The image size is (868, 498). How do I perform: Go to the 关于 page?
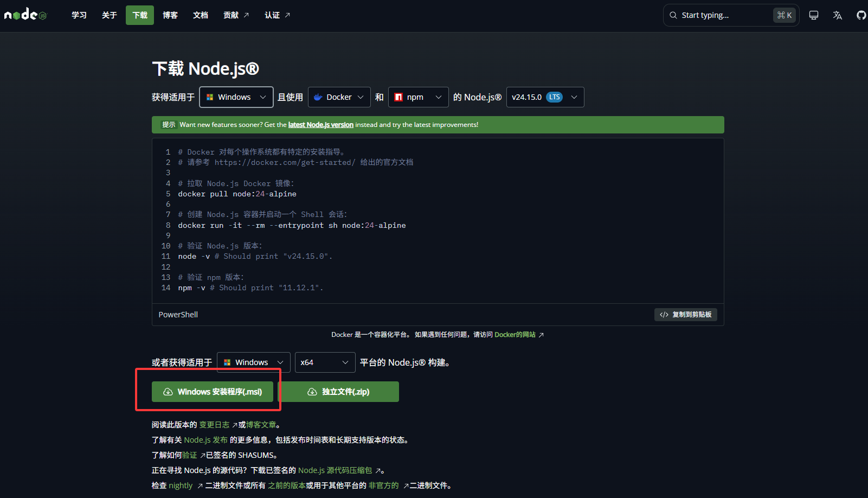(x=110, y=15)
